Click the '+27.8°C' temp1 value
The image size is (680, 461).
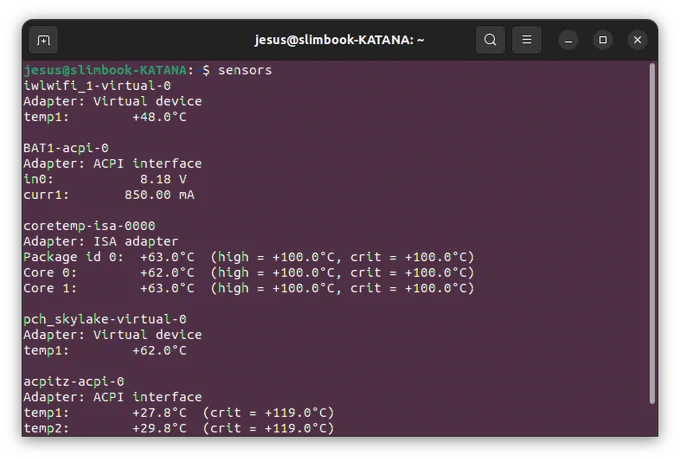pos(159,413)
